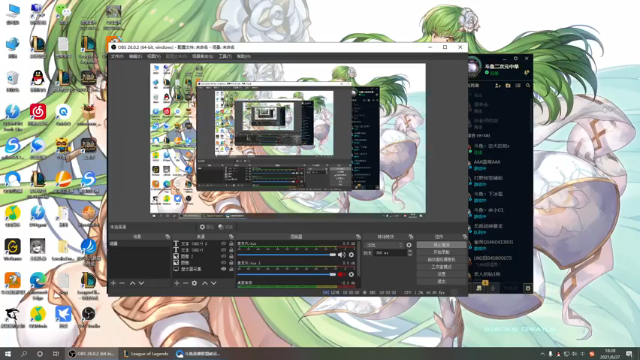This screenshot has height=360, width=640.
Task: Click add friend icon in League client
Action: click(498, 85)
